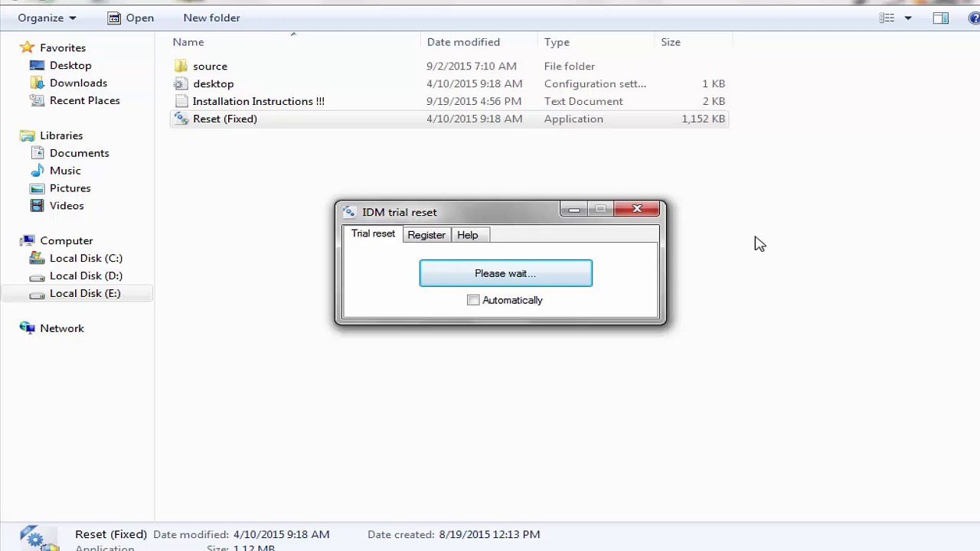This screenshot has width=980, height=551.
Task: Click Reset (Fixed) details pane icon
Action: [38, 538]
